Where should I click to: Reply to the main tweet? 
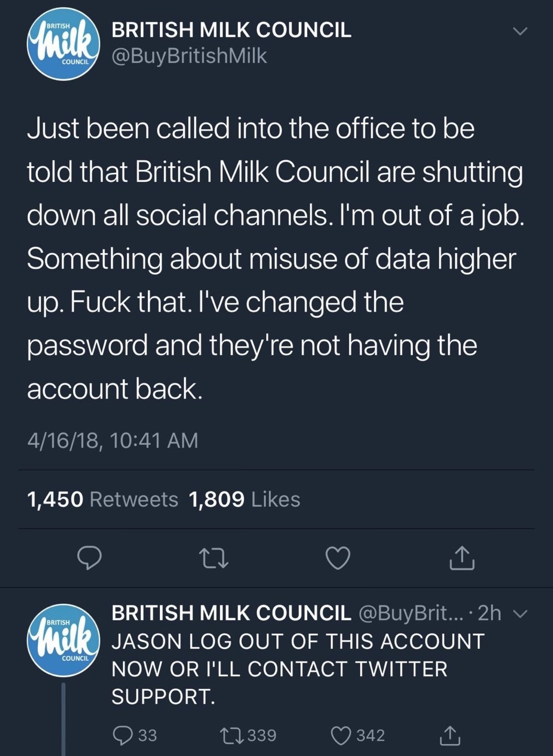pyautogui.click(x=89, y=558)
